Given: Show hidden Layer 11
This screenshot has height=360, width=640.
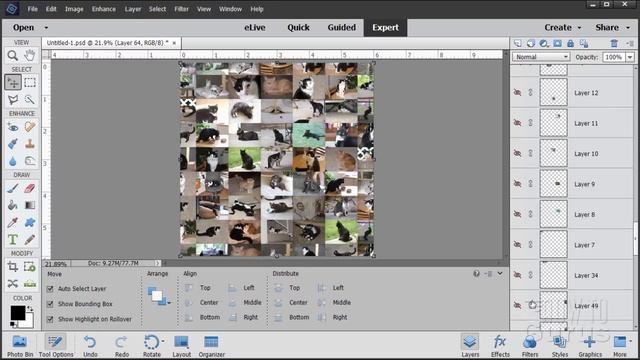Looking at the screenshot, I should (517, 123).
